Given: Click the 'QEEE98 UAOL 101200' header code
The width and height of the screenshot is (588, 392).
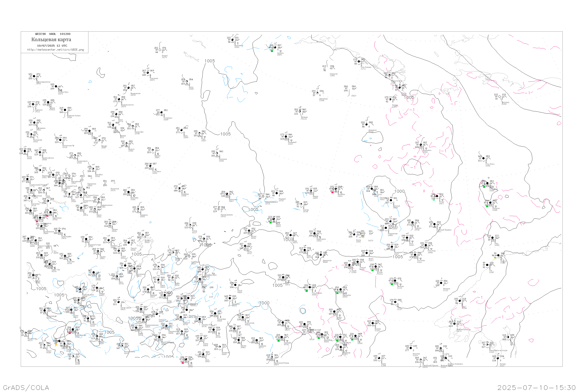Looking at the screenshot, I should click(53, 34).
